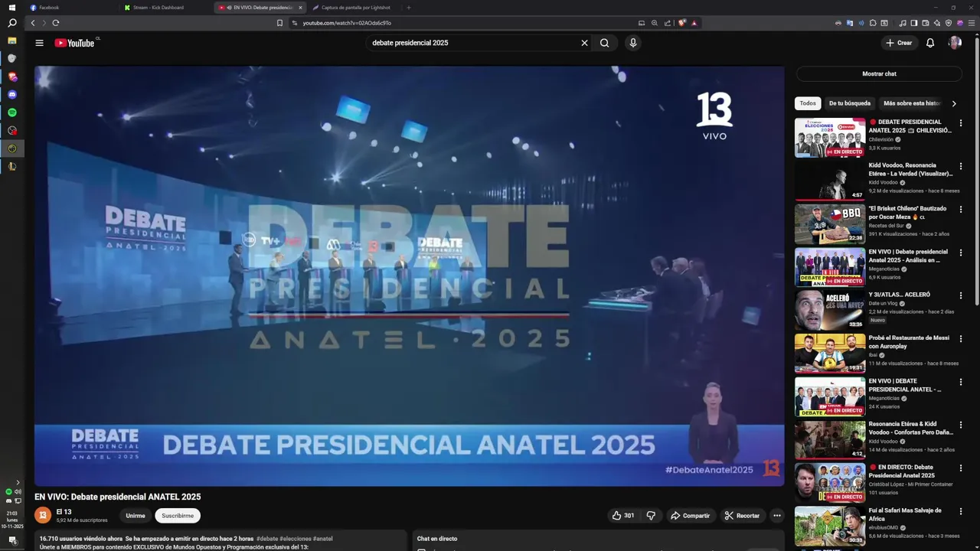
Task: Clear the search box with the X
Action: [584, 43]
